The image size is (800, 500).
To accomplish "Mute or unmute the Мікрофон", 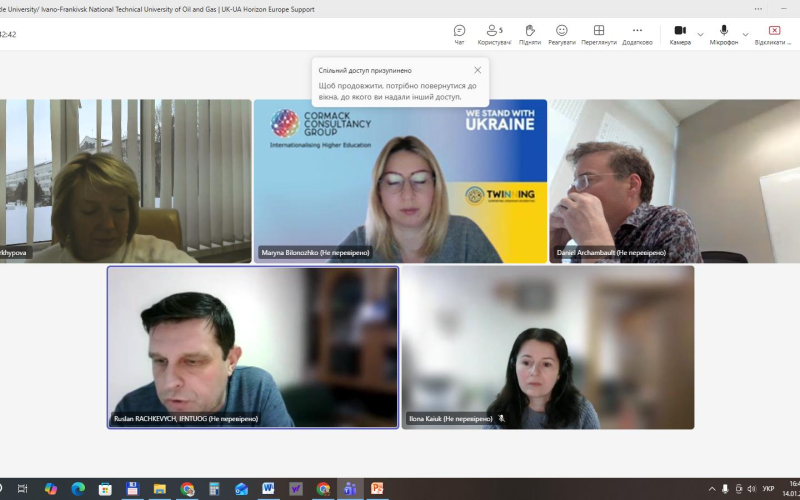I will coord(724,34).
